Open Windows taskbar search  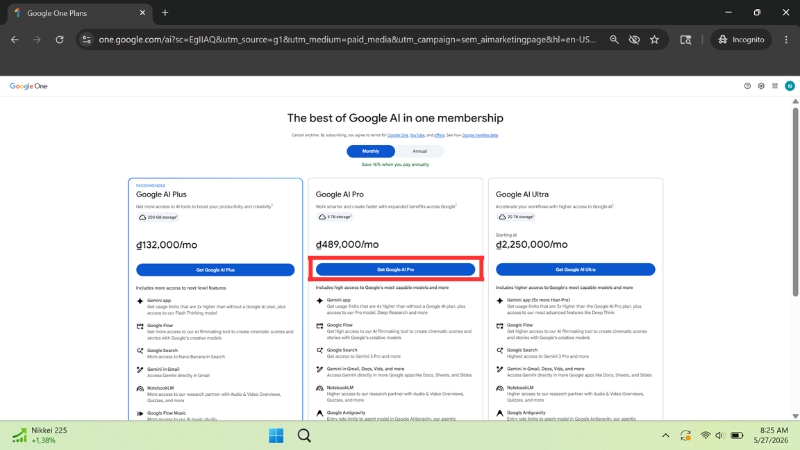pos(304,436)
